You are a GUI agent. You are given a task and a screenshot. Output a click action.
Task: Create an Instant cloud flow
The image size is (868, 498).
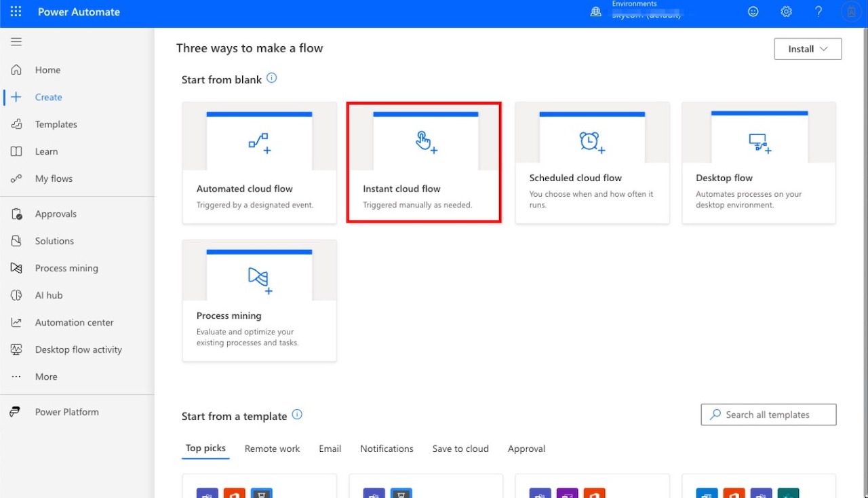[424, 163]
